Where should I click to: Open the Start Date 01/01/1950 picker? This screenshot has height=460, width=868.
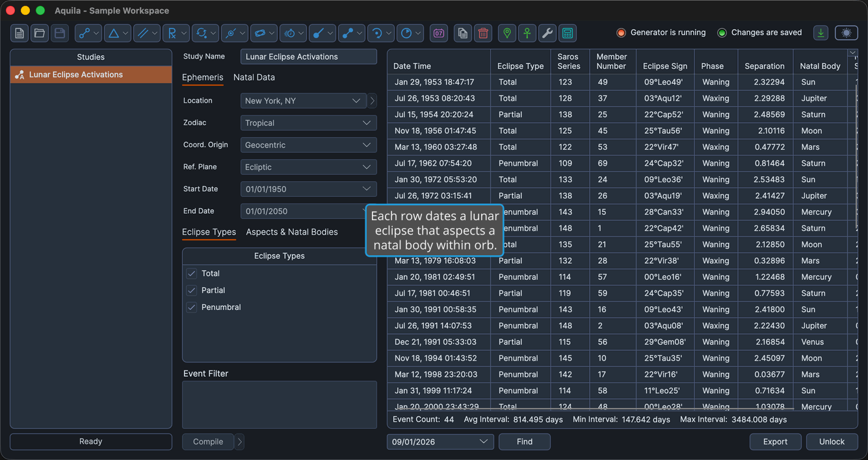(x=309, y=189)
